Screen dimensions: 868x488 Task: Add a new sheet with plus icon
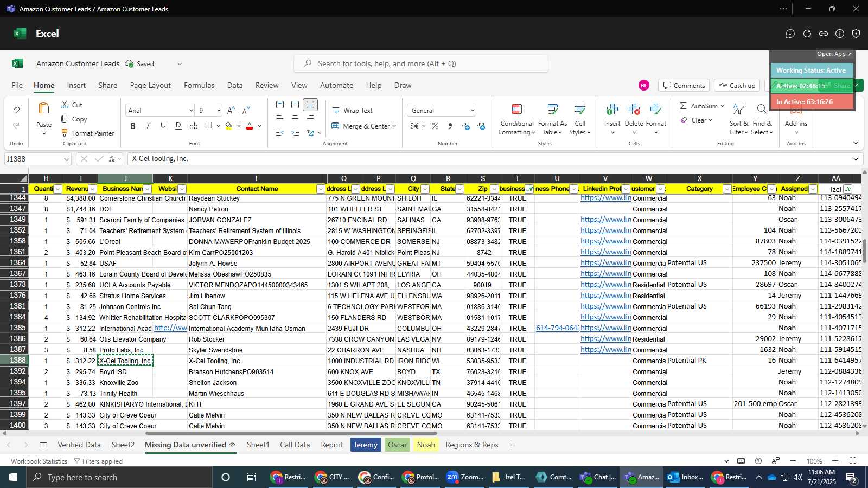point(512,445)
